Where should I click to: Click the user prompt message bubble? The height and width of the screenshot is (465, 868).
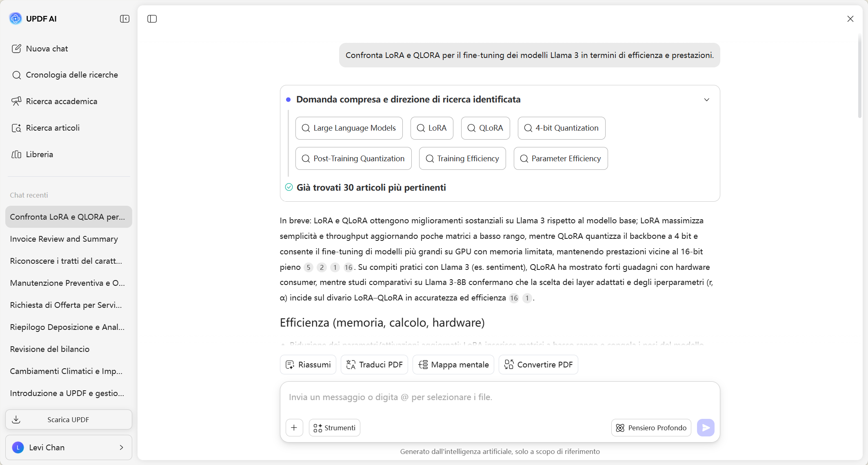pyautogui.click(x=530, y=55)
